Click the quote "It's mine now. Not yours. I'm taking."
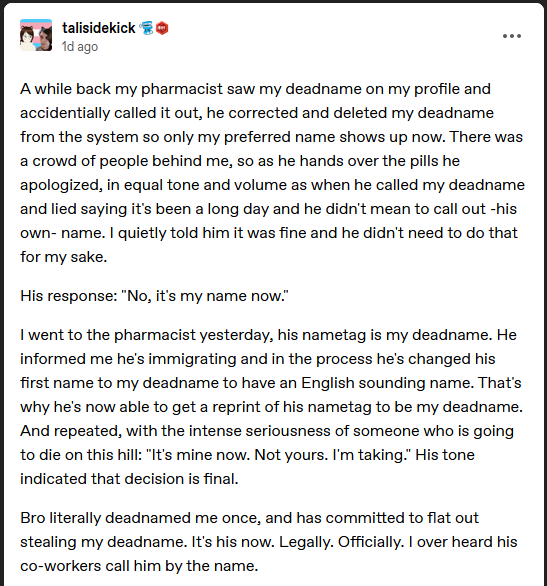547x586 pixels. [x=279, y=455]
